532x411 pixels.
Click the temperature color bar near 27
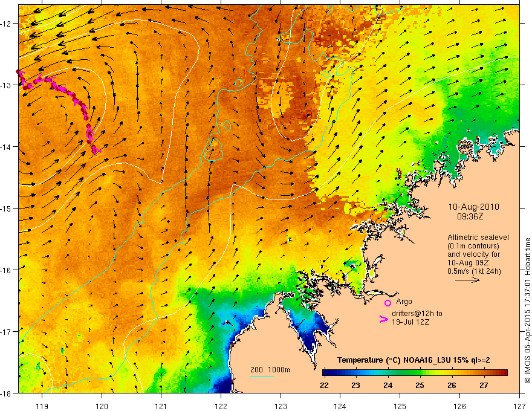pyautogui.click(x=484, y=372)
